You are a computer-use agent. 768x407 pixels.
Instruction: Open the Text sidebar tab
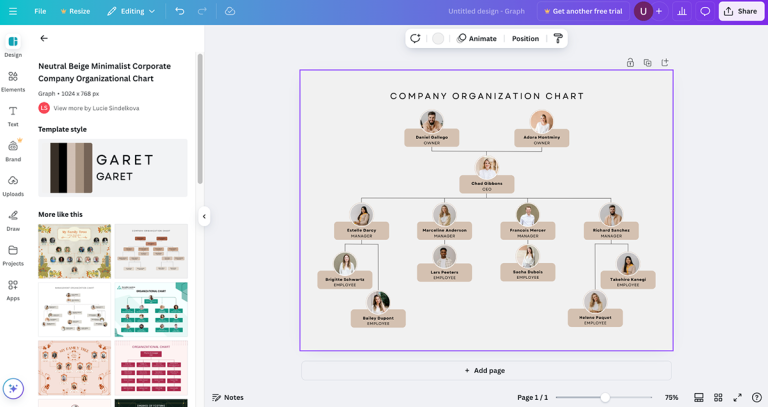(x=13, y=116)
